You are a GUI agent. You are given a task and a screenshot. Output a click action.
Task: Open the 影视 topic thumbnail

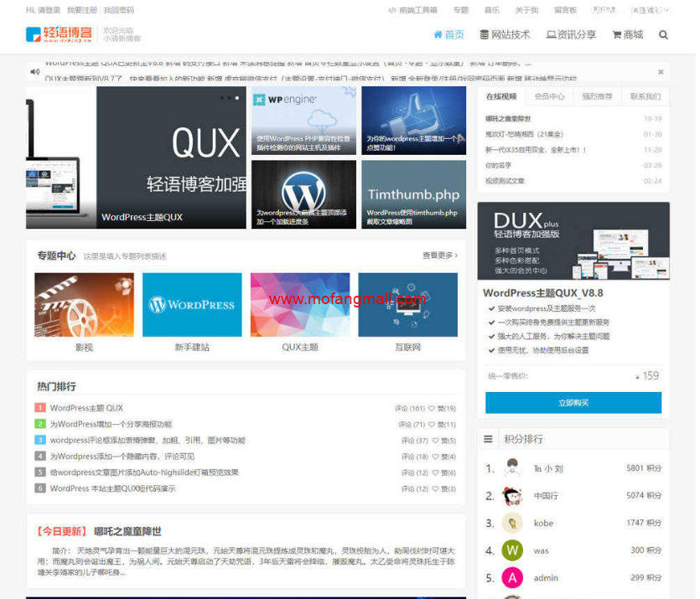tap(84, 305)
